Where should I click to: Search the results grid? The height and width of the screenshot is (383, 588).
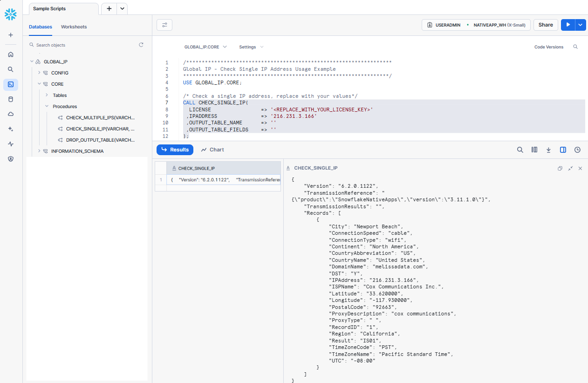[520, 150]
